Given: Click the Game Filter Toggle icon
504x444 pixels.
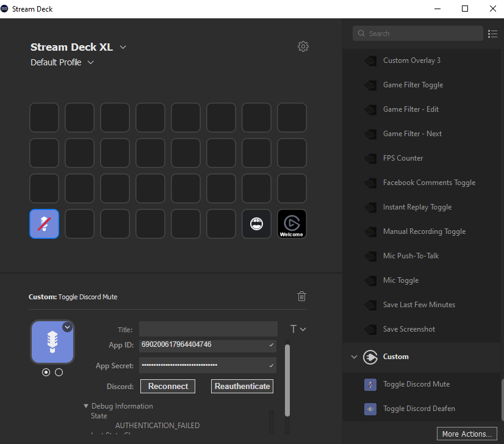Looking at the screenshot, I should (x=370, y=86).
